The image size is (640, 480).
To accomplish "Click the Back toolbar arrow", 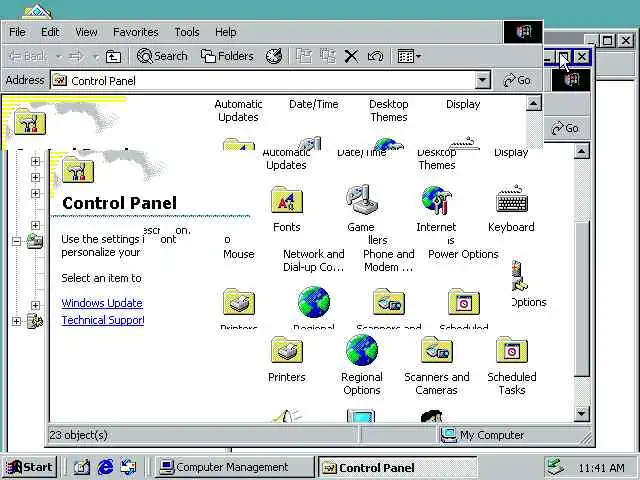I will coord(28,56).
